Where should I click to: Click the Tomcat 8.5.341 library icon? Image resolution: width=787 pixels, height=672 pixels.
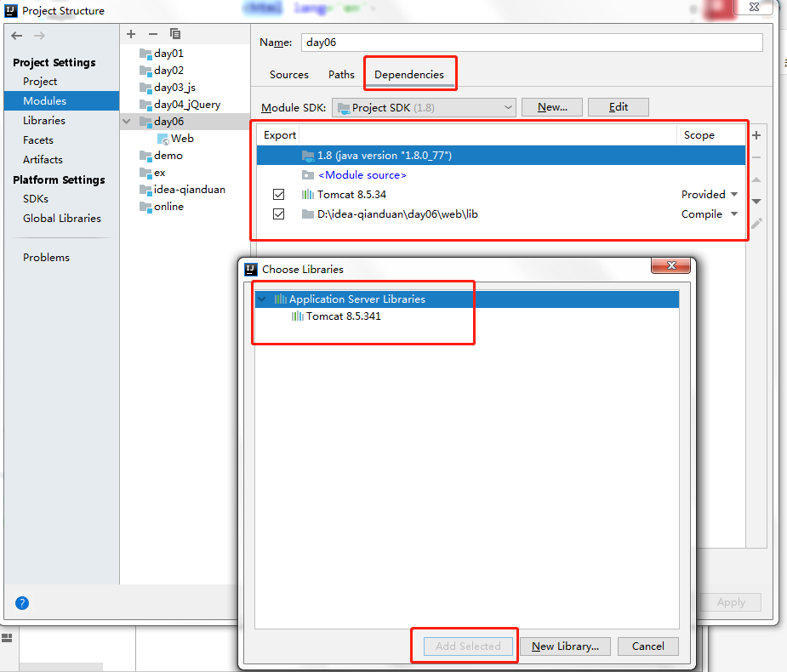[x=298, y=316]
